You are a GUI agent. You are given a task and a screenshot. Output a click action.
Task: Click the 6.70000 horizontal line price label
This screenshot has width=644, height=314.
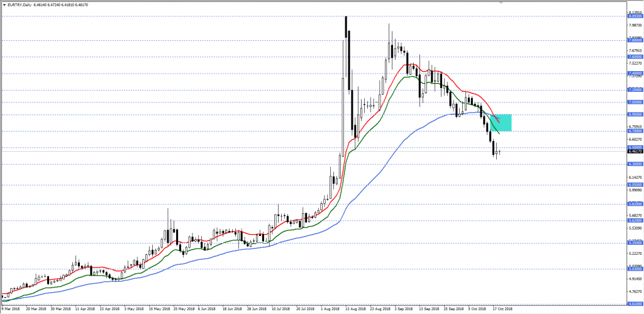[x=635, y=131]
